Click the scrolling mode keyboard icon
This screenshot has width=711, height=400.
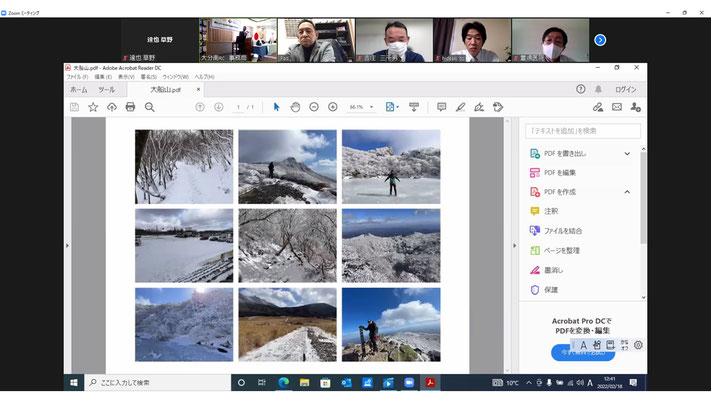pyautogui.click(x=414, y=107)
